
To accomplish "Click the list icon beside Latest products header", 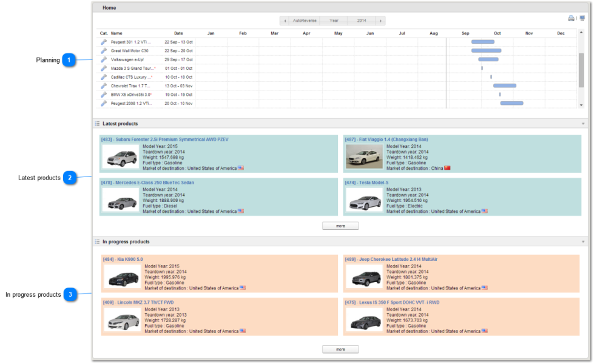I will click(97, 124).
